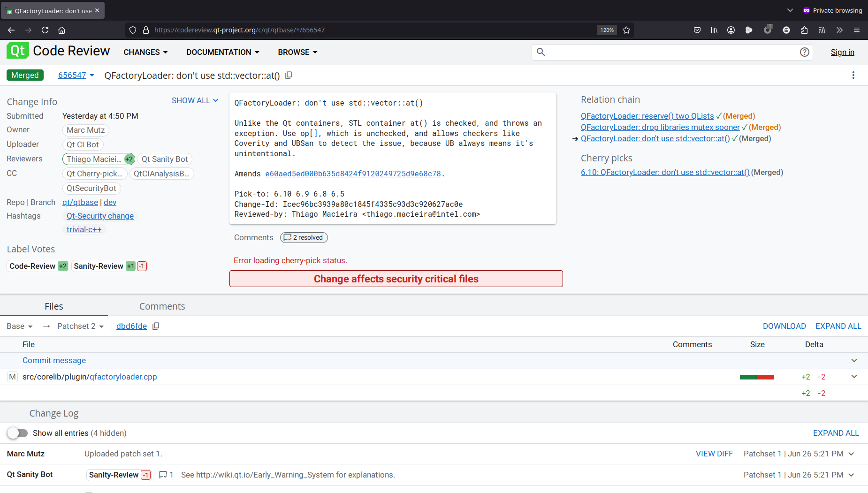868x493 pixels.
Task: Bookmark this page with star icon
Action: (626, 30)
